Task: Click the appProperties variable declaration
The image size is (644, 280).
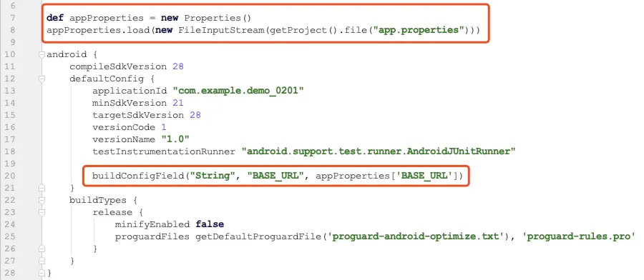Action: (107, 18)
